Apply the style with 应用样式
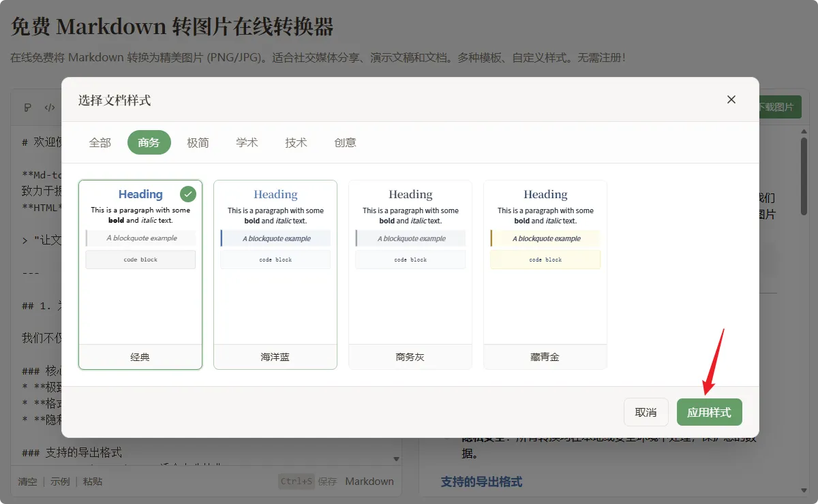The width and height of the screenshot is (818, 504). 709,412
